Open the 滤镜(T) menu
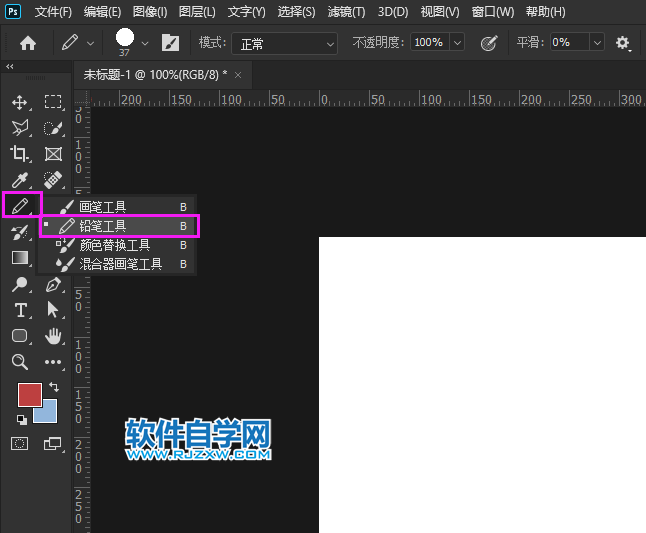646x533 pixels. click(x=347, y=12)
